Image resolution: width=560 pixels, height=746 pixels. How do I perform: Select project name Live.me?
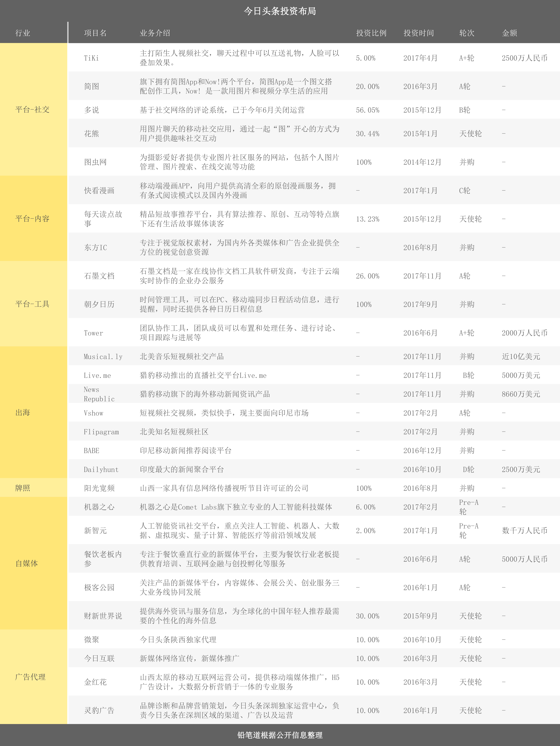pyautogui.click(x=97, y=375)
